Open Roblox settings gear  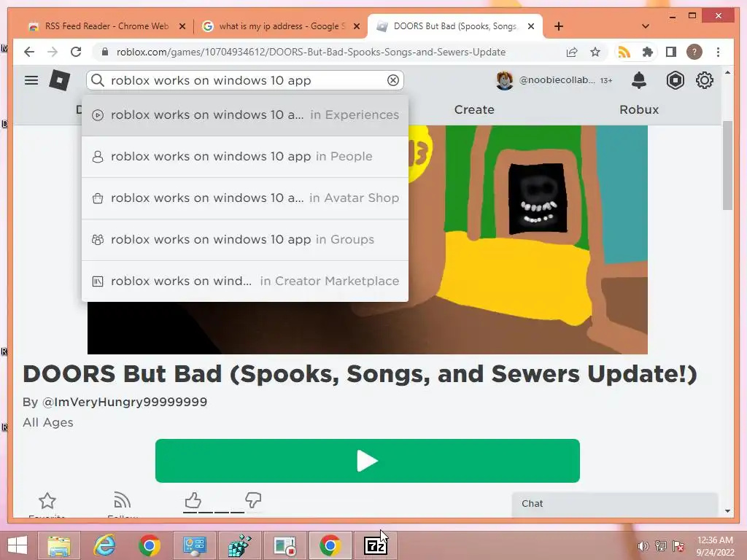[x=705, y=80]
